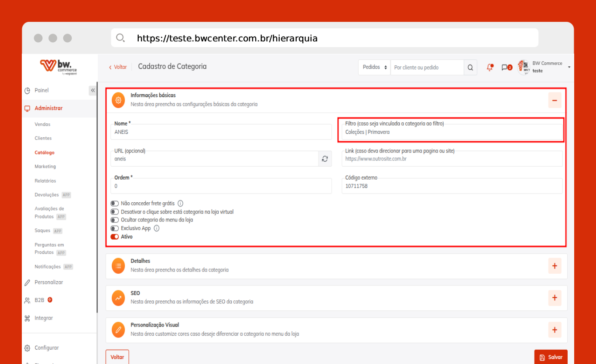Click the URL refresh icon button
Screen dimensions: 596x364
pos(325,159)
